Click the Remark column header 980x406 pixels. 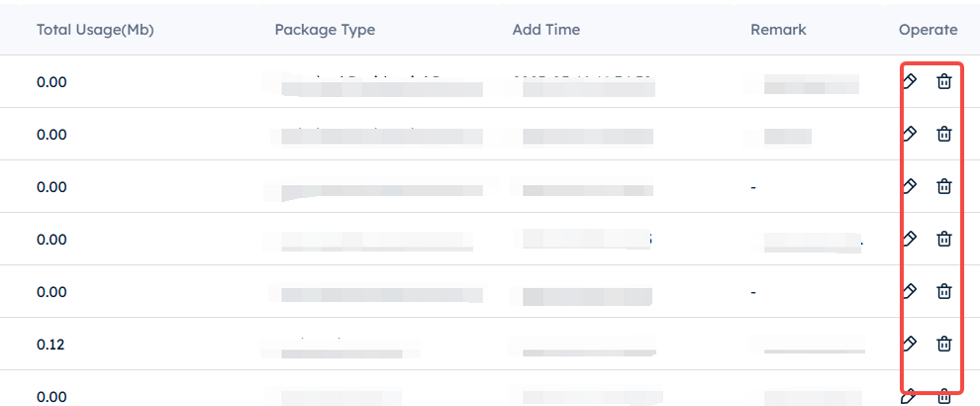click(x=778, y=30)
